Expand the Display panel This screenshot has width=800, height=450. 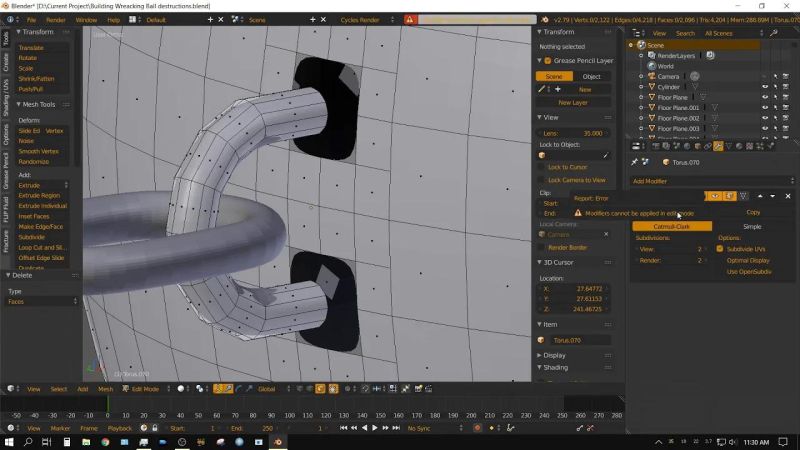[x=552, y=355]
